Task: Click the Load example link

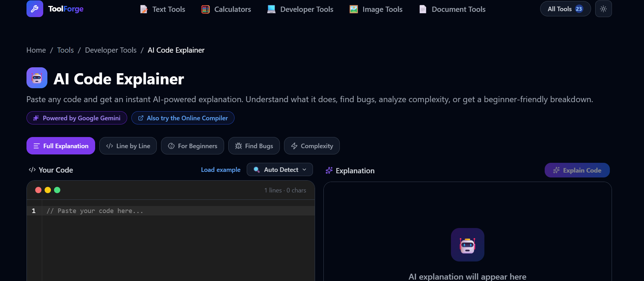Action: click(x=221, y=170)
